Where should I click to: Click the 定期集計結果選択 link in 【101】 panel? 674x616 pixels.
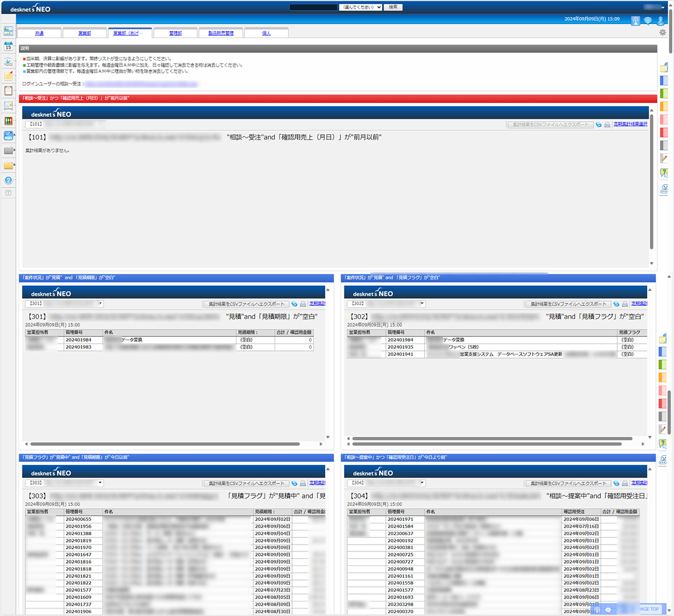click(x=630, y=124)
